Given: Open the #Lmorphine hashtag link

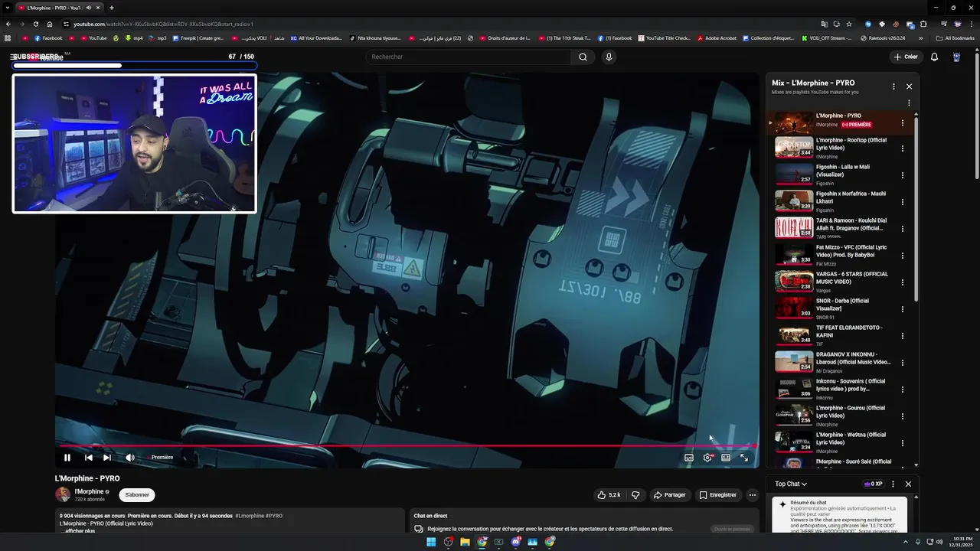Looking at the screenshot, I should 250,516.
